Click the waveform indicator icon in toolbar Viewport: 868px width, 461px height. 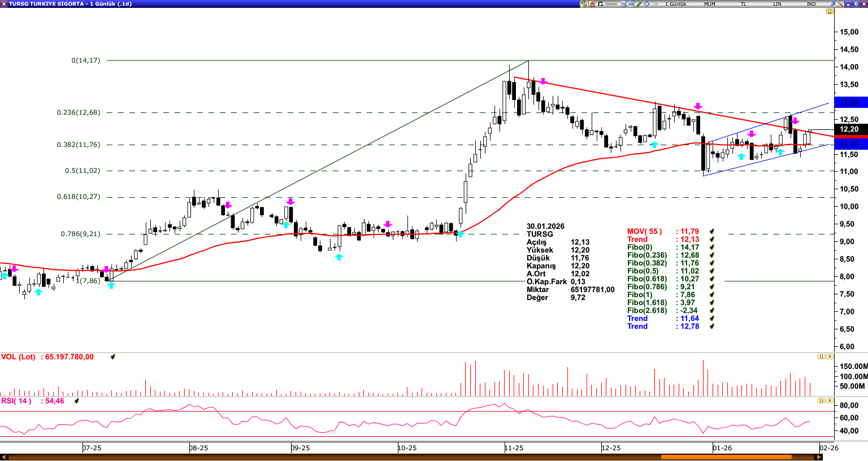(x=654, y=4)
